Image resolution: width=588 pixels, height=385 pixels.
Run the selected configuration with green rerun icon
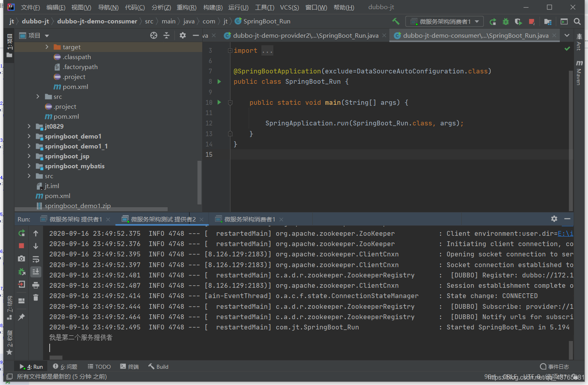pos(493,21)
